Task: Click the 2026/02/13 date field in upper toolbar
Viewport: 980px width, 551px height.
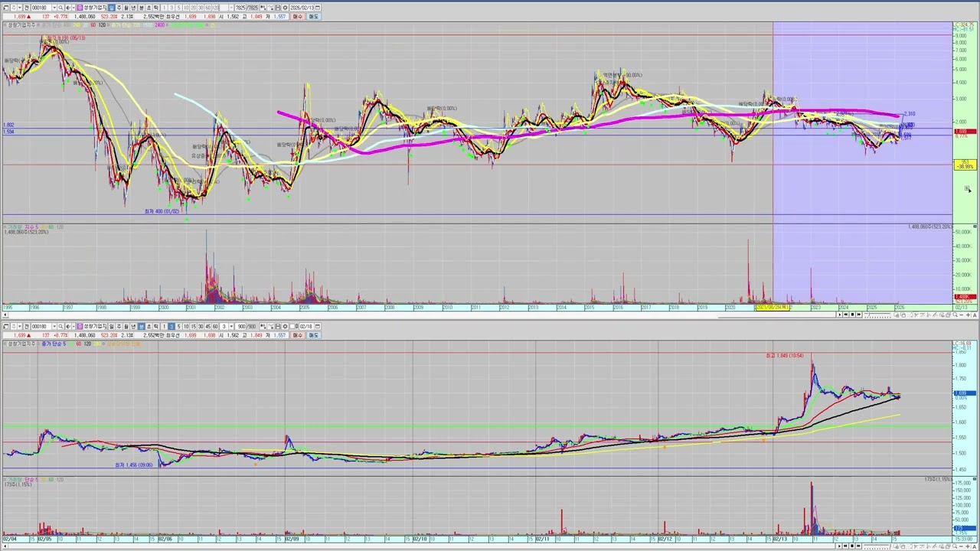Action: point(302,8)
